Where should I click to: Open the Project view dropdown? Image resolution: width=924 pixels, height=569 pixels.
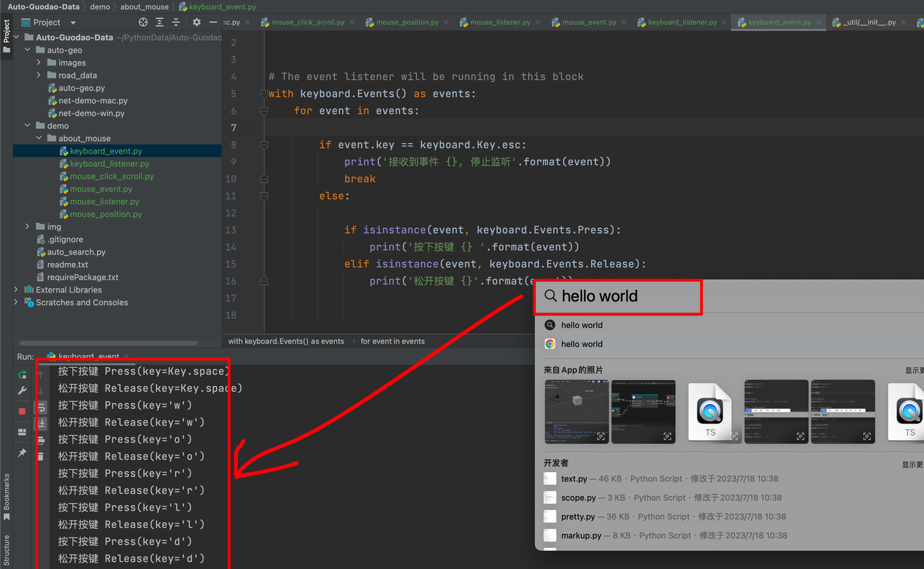[73, 22]
